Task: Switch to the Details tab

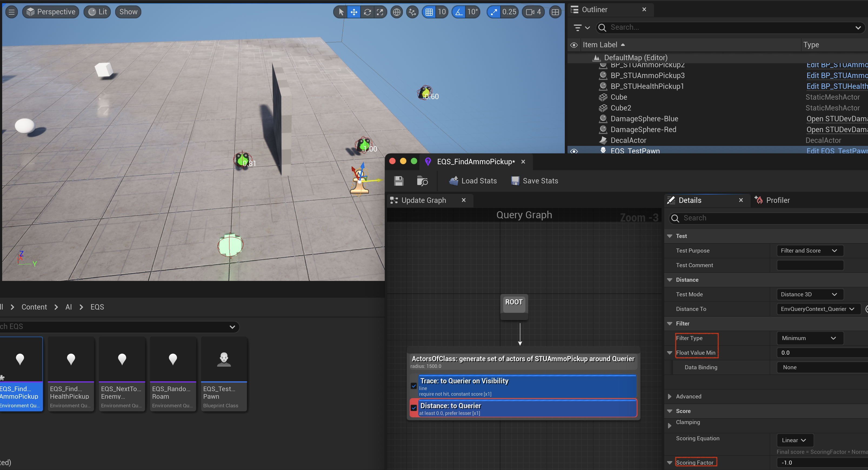Action: tap(690, 200)
